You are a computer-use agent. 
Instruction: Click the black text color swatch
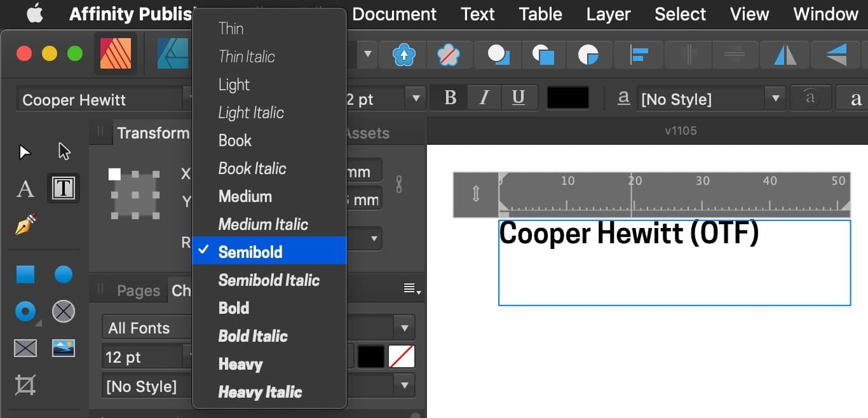coord(567,97)
